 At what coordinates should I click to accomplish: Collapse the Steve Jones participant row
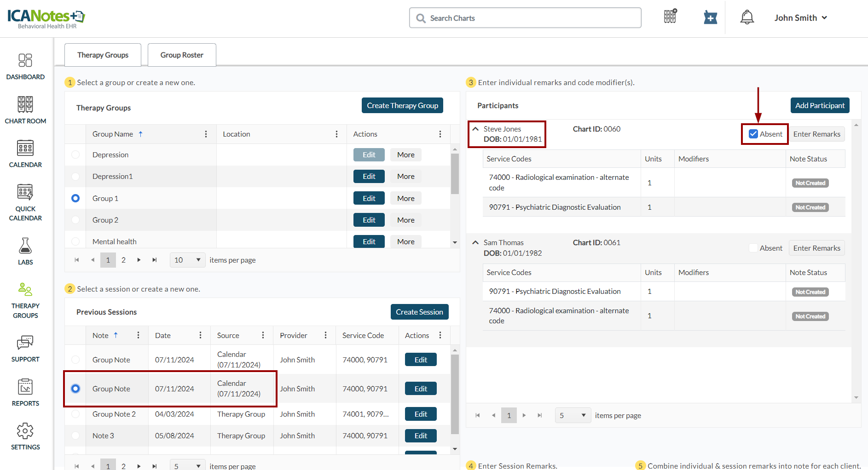click(475, 129)
